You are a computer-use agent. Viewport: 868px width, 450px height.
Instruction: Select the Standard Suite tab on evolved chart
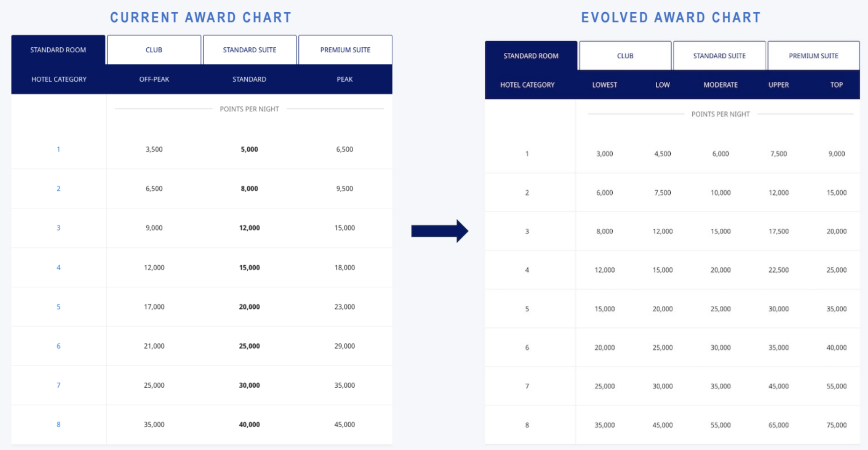pyautogui.click(x=719, y=55)
